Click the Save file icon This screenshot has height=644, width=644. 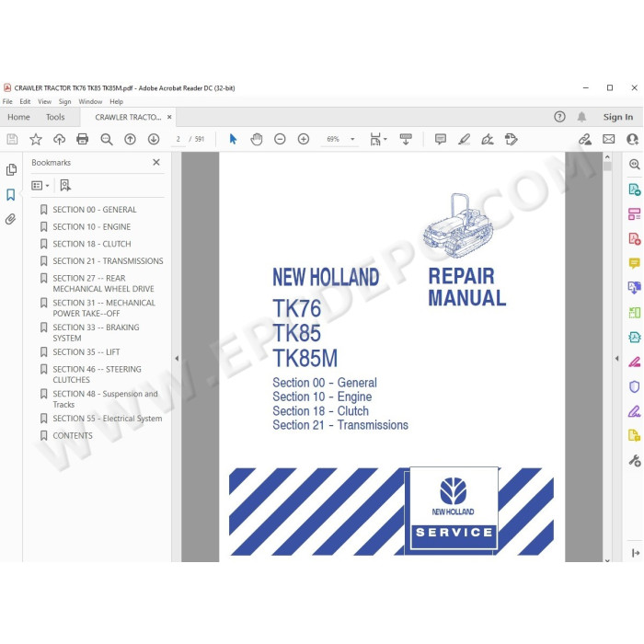12,139
